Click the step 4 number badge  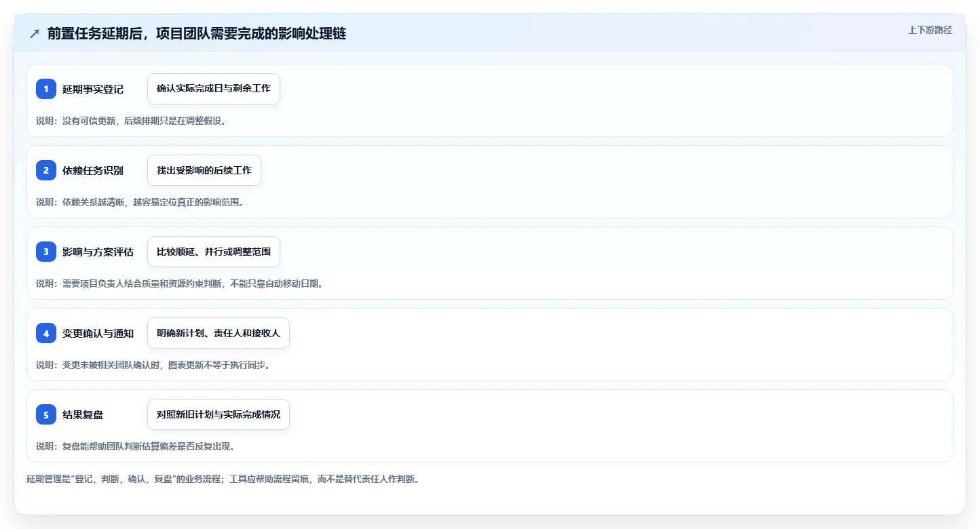tap(46, 333)
